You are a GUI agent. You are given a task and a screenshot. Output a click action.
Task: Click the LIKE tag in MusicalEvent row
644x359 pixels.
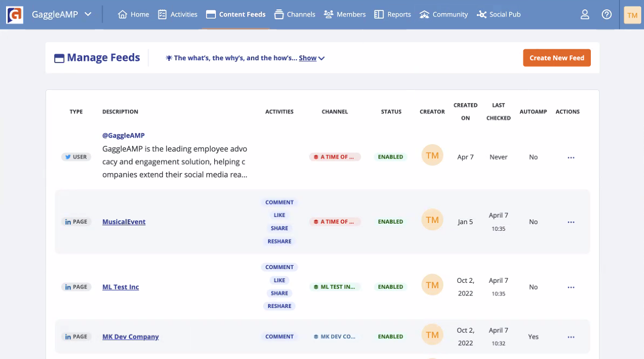click(x=280, y=215)
